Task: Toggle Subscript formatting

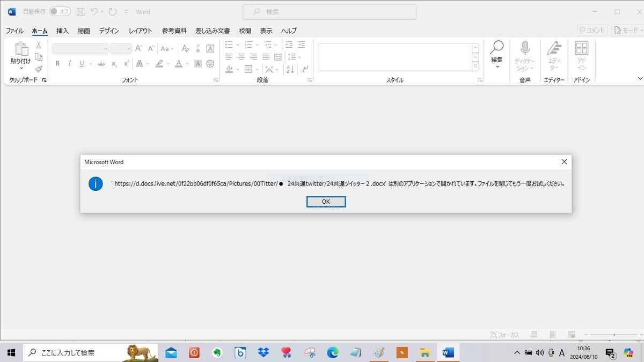Action: (114, 63)
